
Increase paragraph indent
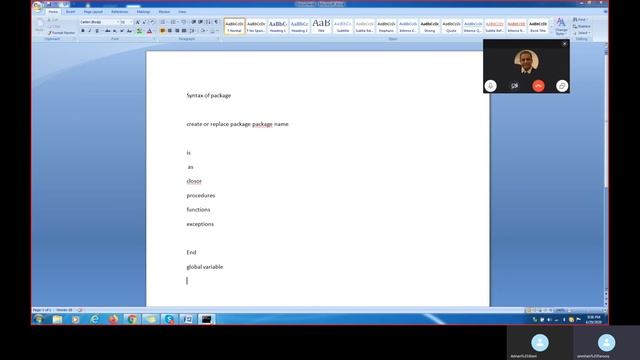pyautogui.click(x=200, y=22)
